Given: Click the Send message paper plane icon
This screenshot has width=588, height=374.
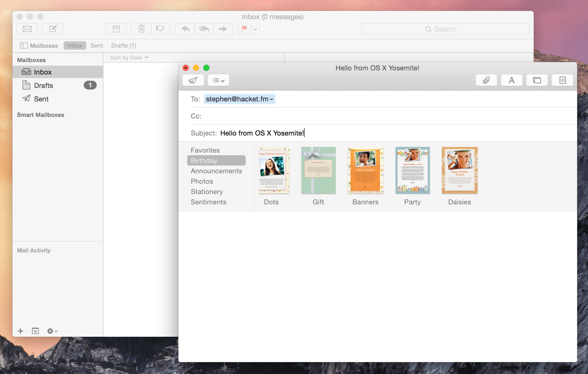Looking at the screenshot, I should tap(193, 80).
